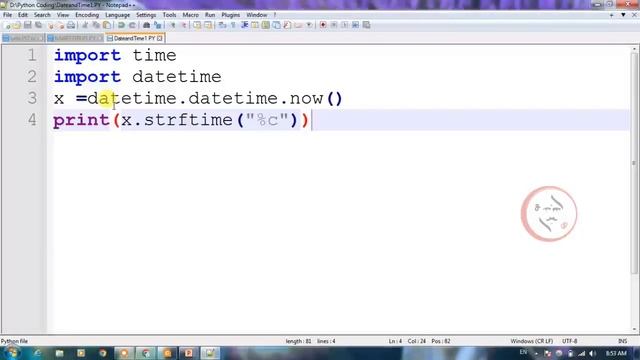Click the Print toolbar icon
This screenshot has height=360, width=640.
71,25
